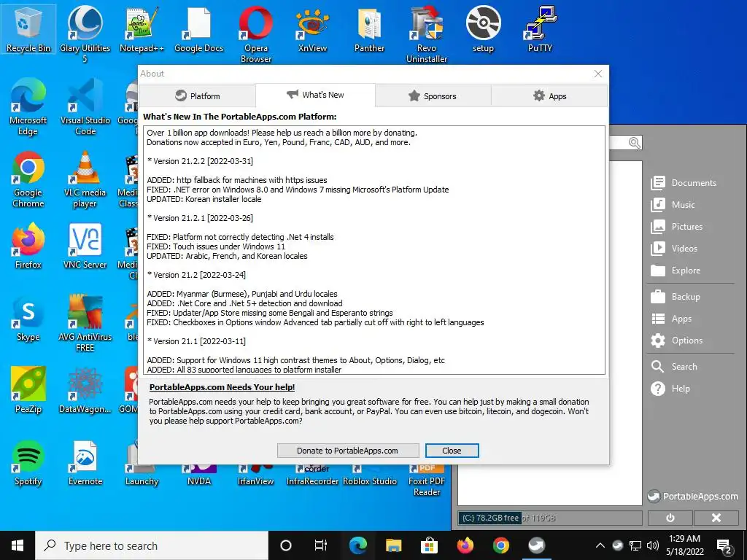
Task: Go to the Apps tab in About
Action: (x=549, y=96)
